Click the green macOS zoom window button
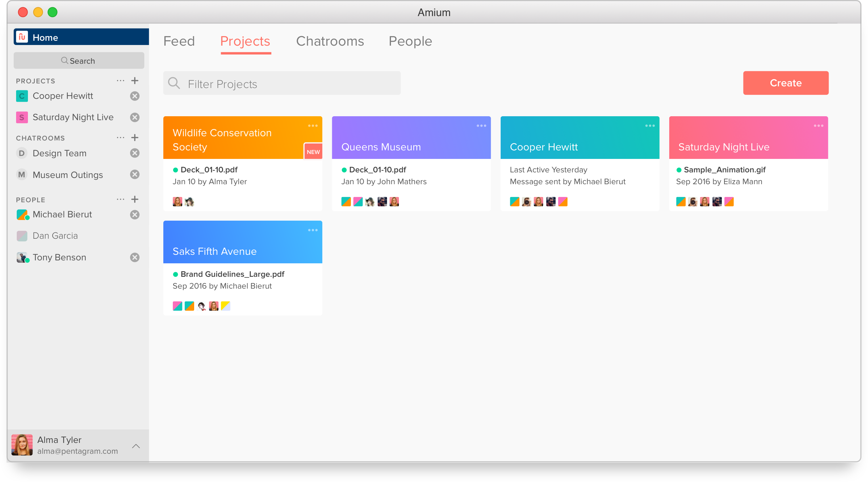 [x=53, y=12]
